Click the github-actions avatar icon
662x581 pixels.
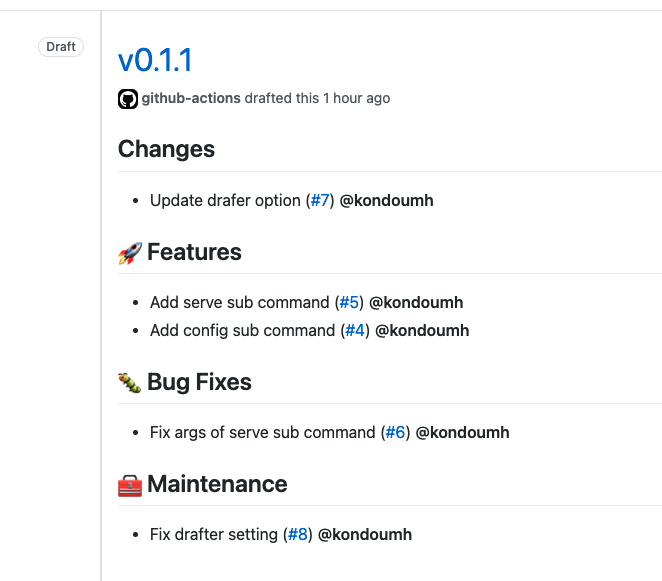128,99
